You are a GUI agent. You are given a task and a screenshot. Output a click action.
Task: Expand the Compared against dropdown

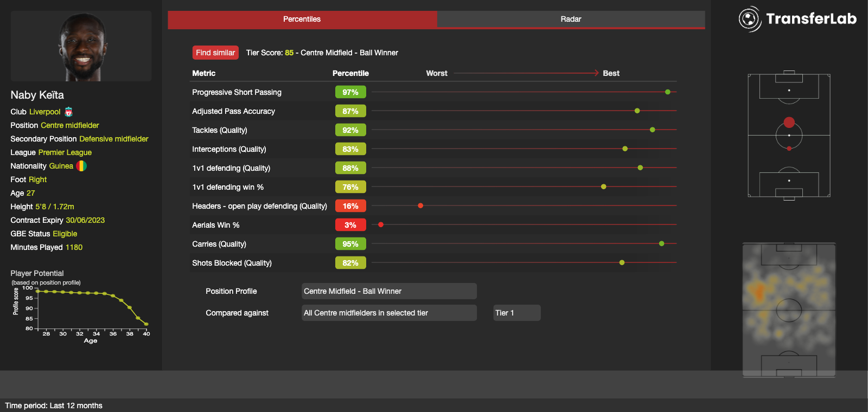click(389, 313)
